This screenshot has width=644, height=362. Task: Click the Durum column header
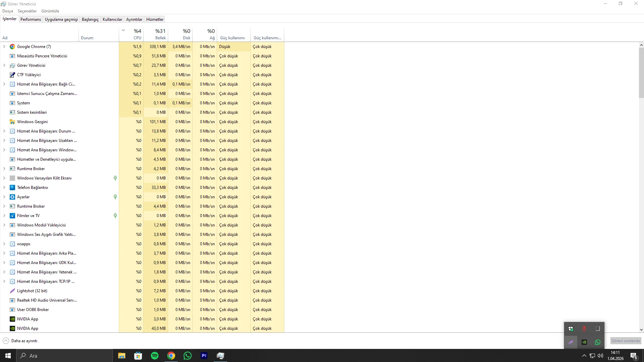pyautogui.click(x=99, y=34)
